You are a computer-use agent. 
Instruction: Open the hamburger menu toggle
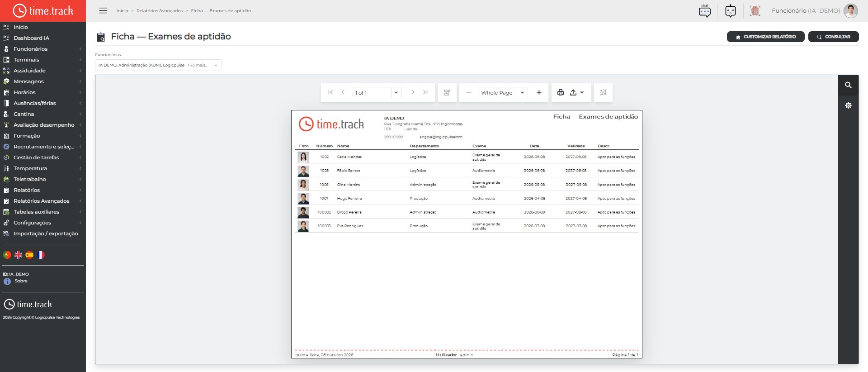coord(103,10)
